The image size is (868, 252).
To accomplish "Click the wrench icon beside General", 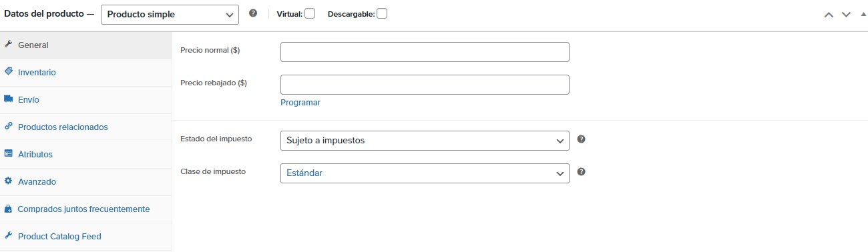I will click(9, 45).
